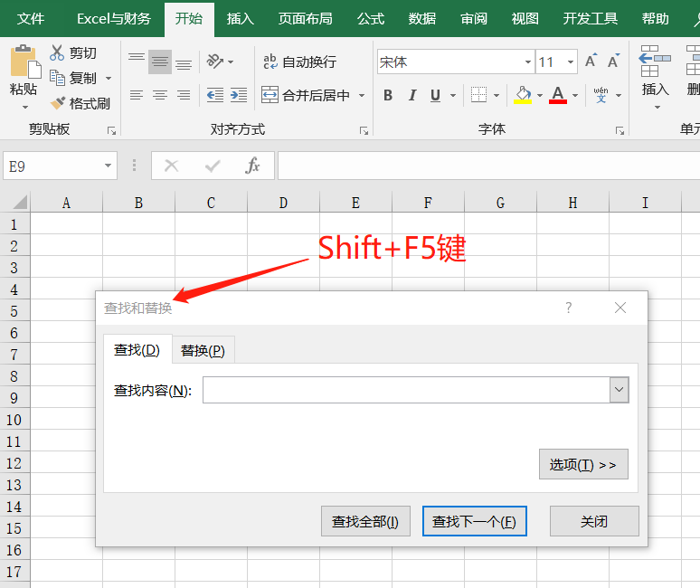Click the 关闭 button
The height and width of the screenshot is (588, 700).
pyautogui.click(x=594, y=521)
